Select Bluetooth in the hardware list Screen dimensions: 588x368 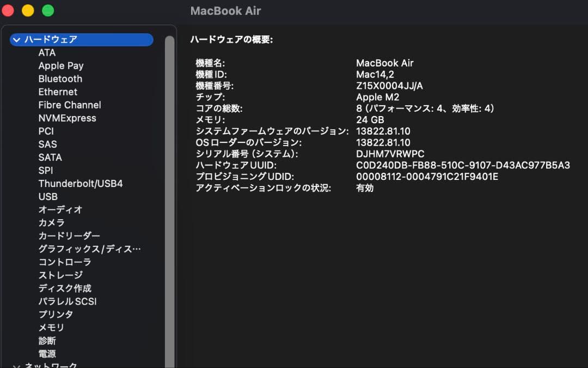(60, 79)
